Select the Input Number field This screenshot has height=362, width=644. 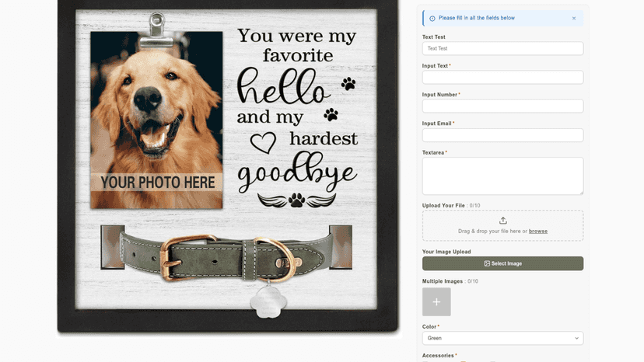[x=502, y=106]
